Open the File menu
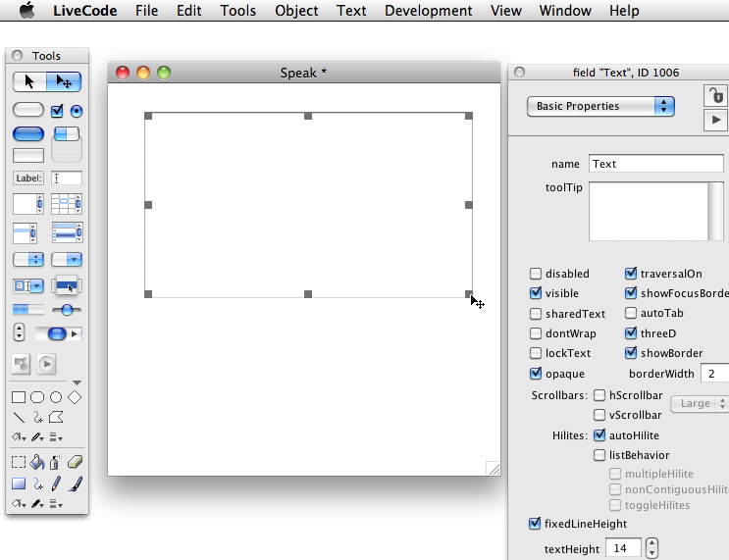The height and width of the screenshot is (560, 729). coord(146,10)
